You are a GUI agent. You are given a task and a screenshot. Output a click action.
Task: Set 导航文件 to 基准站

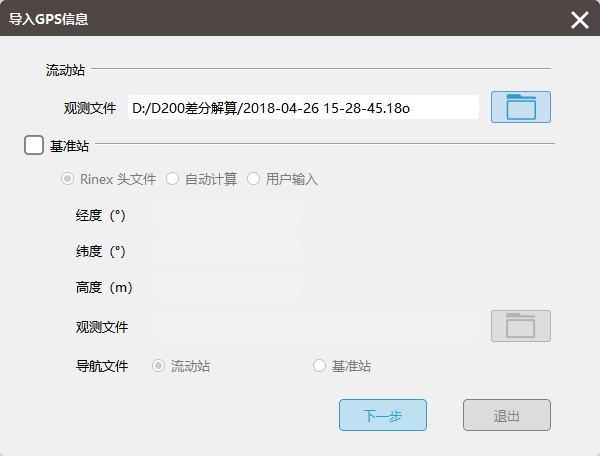point(320,366)
